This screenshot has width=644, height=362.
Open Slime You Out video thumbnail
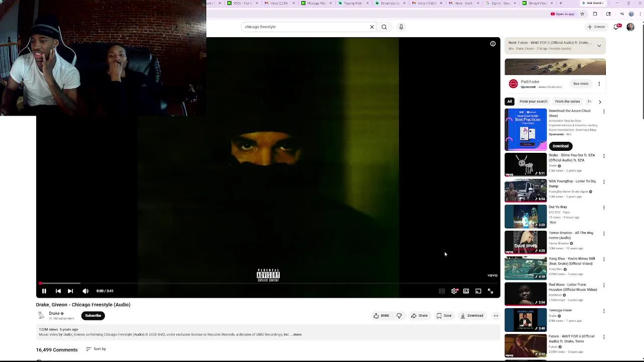(x=525, y=165)
